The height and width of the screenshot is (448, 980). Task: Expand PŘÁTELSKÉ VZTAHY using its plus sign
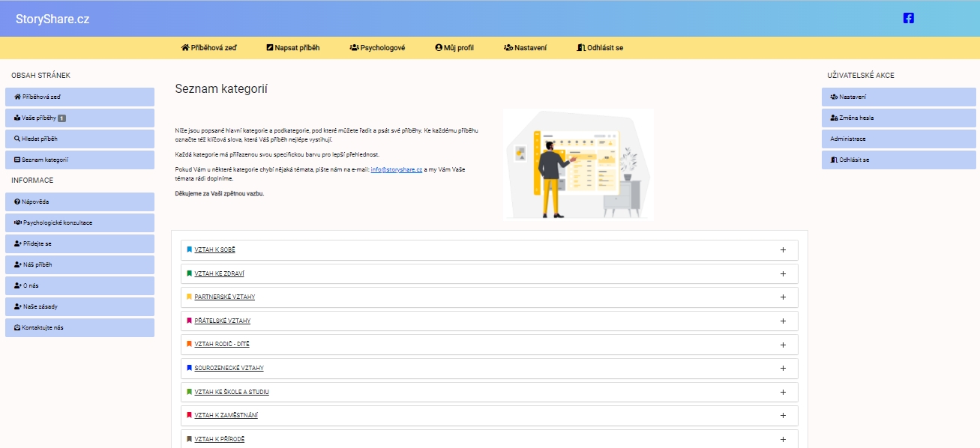coord(783,321)
